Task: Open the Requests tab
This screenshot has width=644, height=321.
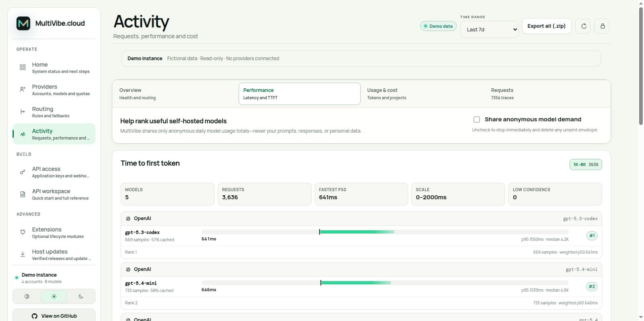Action: [547, 94]
